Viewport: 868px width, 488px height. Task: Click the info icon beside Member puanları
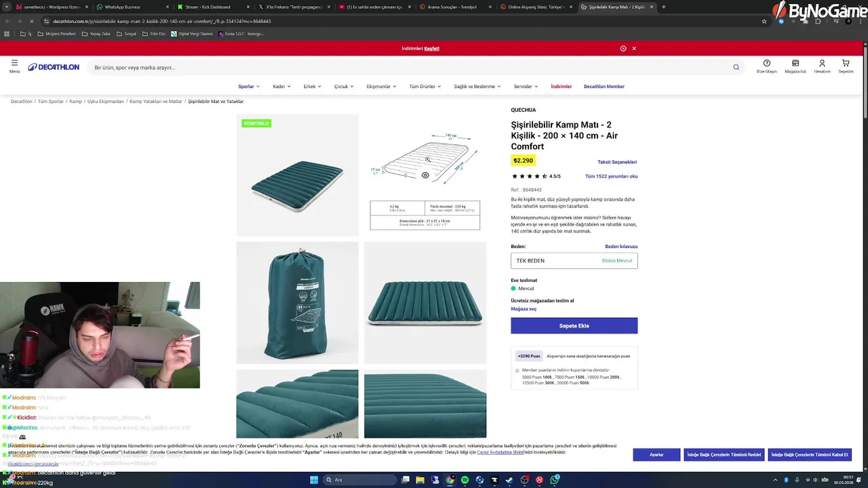[x=517, y=371]
